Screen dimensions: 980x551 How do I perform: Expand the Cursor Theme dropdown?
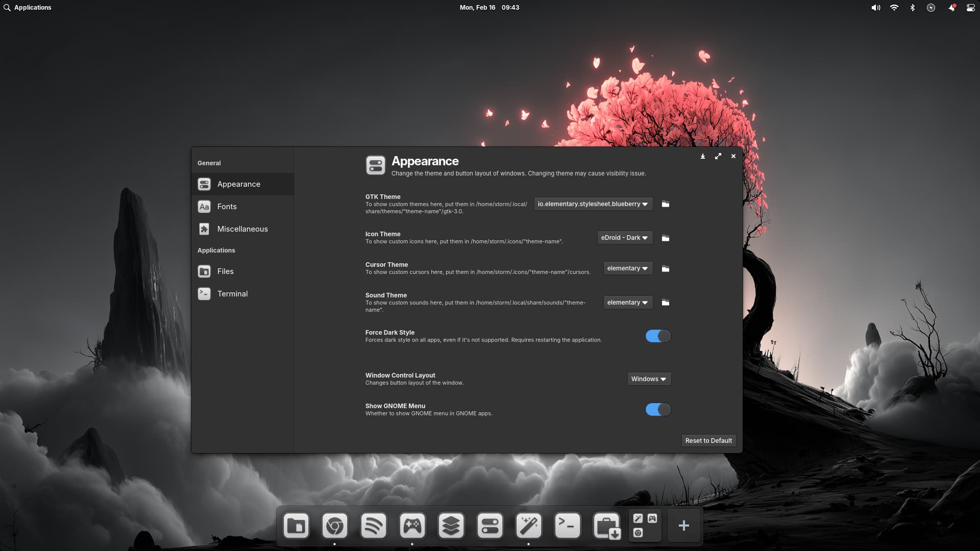(627, 268)
